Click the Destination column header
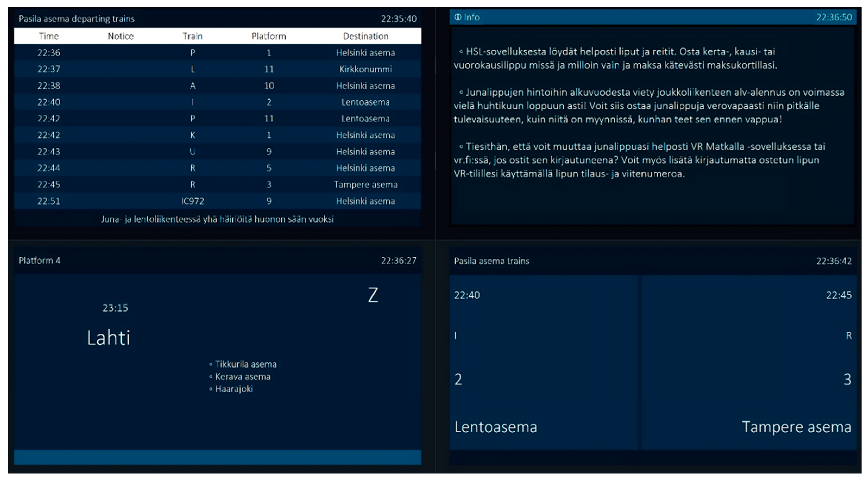 click(x=366, y=36)
